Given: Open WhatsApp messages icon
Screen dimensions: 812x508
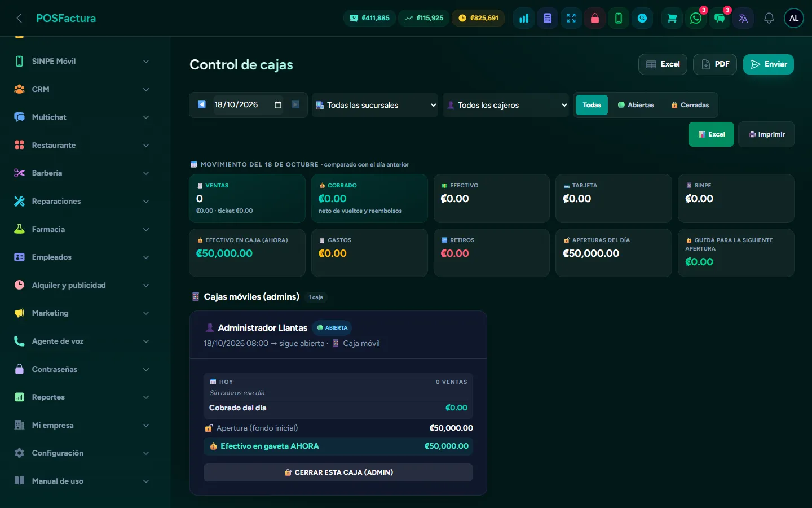Looking at the screenshot, I should pyautogui.click(x=696, y=18).
